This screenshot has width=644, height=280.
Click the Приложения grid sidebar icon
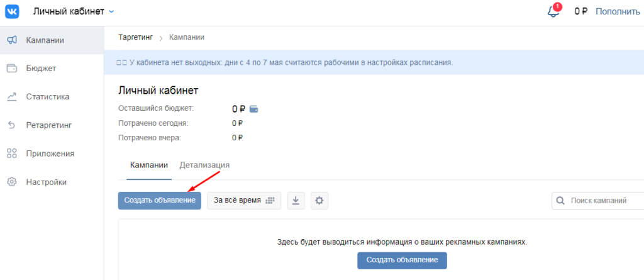(x=11, y=154)
